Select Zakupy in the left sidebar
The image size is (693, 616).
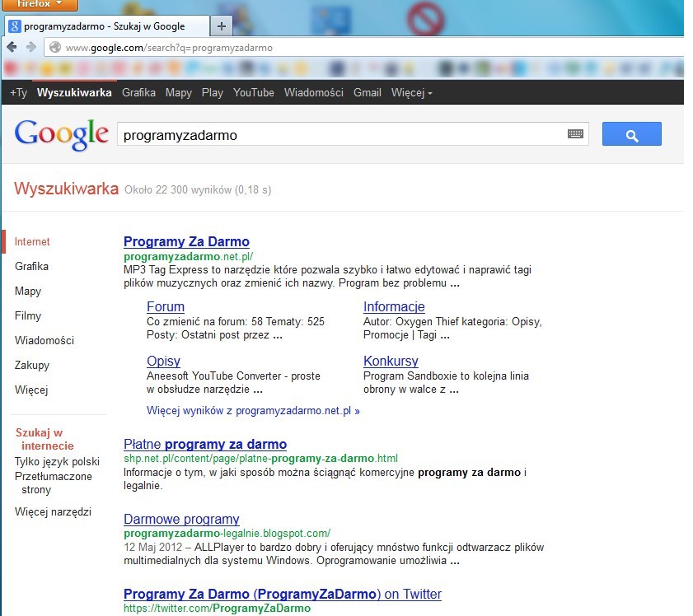(32, 366)
